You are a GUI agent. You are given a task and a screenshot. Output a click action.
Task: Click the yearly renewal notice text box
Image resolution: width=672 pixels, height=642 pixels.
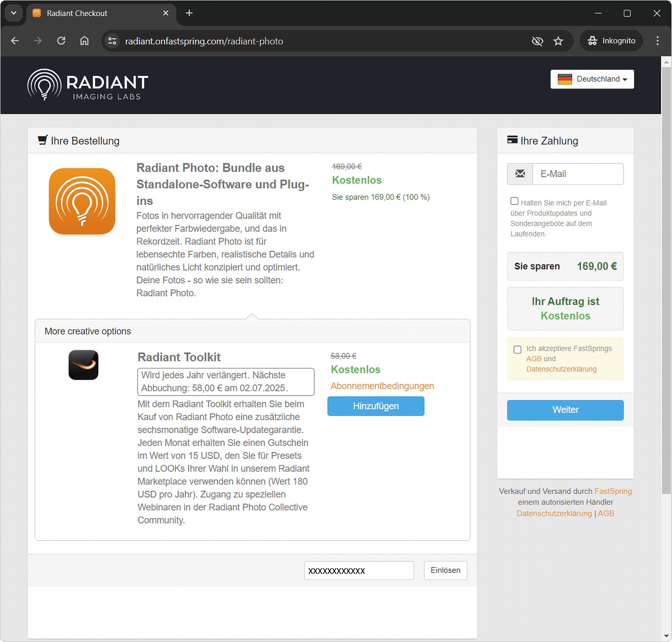[x=226, y=381]
